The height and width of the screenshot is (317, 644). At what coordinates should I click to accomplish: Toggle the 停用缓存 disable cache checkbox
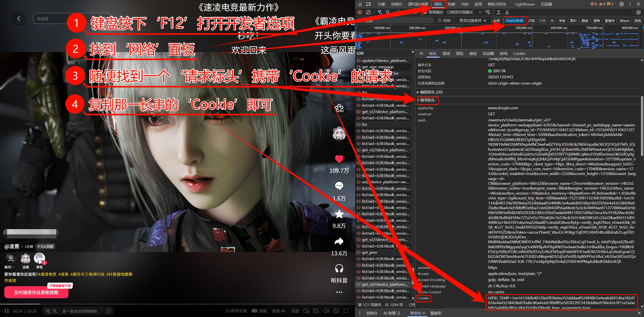(x=425, y=12)
